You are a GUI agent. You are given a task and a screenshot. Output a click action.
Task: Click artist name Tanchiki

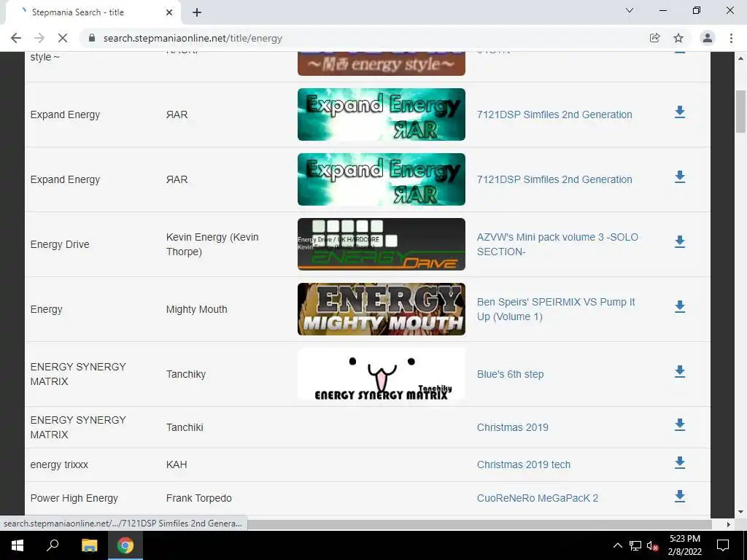[185, 427]
